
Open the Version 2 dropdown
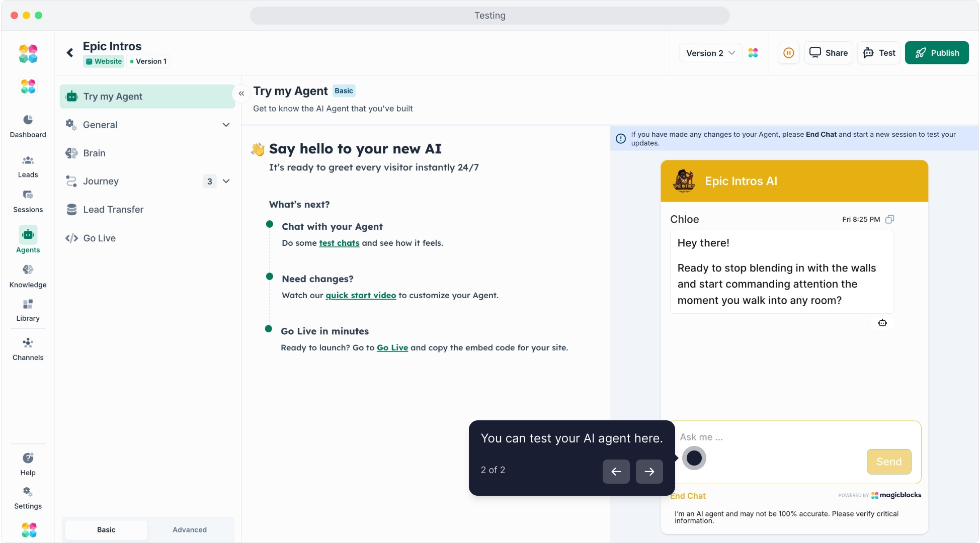pyautogui.click(x=710, y=53)
